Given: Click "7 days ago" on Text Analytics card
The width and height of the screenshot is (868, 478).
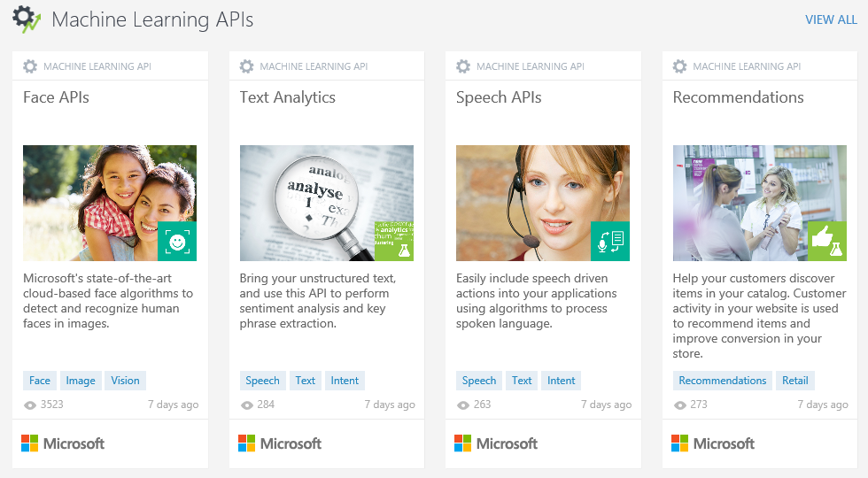Looking at the screenshot, I should coord(390,405).
